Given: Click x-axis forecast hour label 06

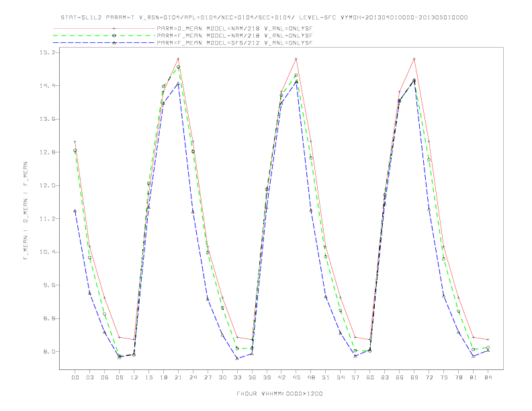Looking at the screenshot, I should coord(105,377).
